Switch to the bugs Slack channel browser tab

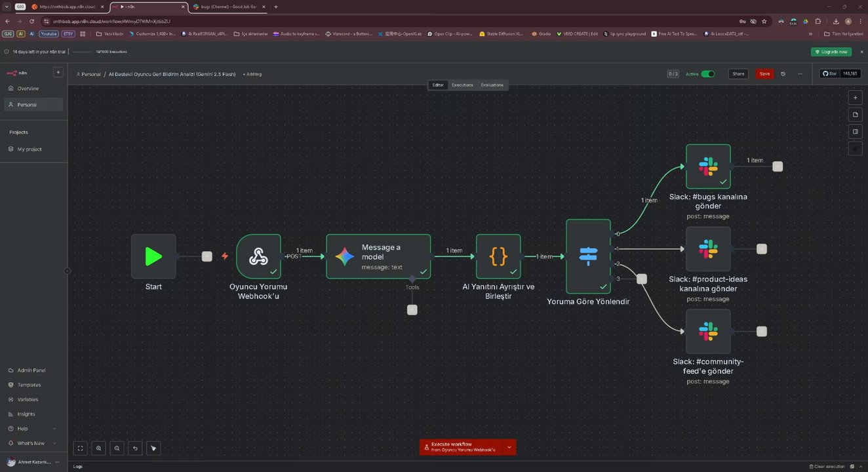228,7
